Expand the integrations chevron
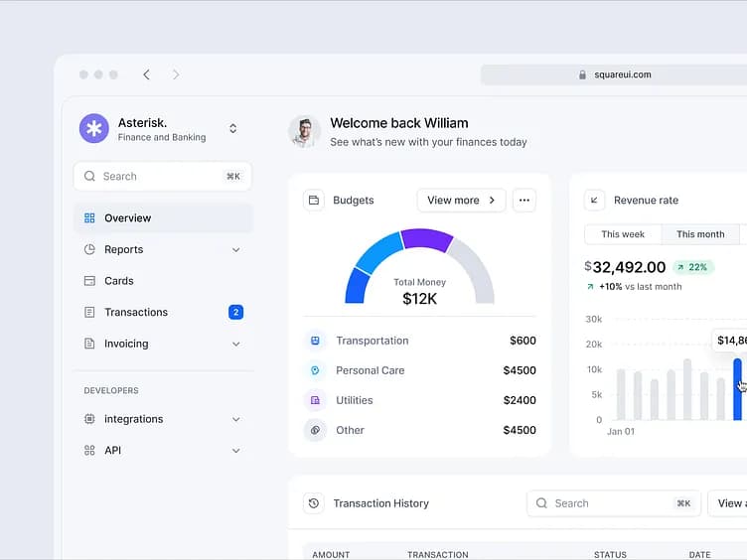Screen dimensions: 747x560 tap(235, 420)
